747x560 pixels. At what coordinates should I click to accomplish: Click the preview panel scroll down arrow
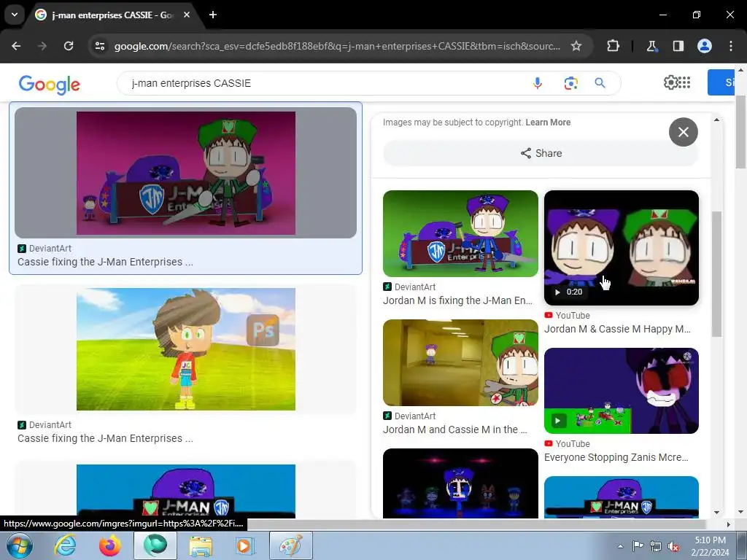[x=716, y=513]
